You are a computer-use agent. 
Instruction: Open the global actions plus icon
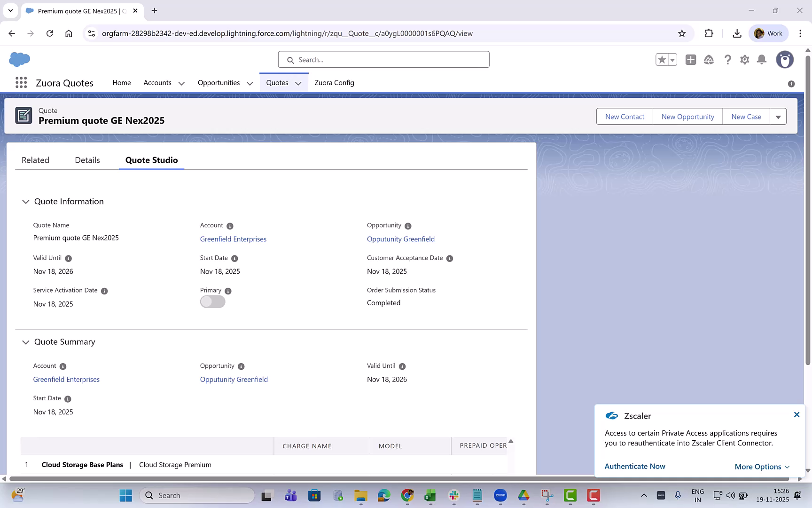coord(691,60)
